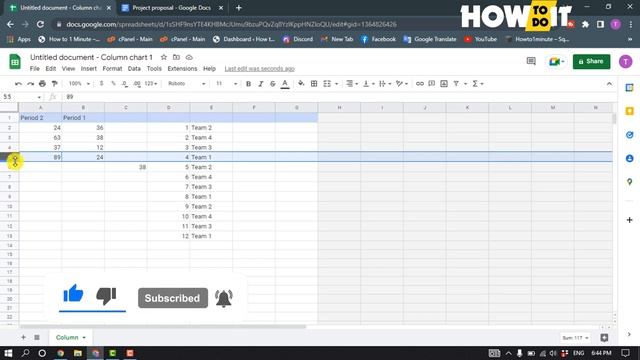The image size is (640, 360).
Task: Switch to Project proposal Google Docs tab
Action: (x=171, y=8)
